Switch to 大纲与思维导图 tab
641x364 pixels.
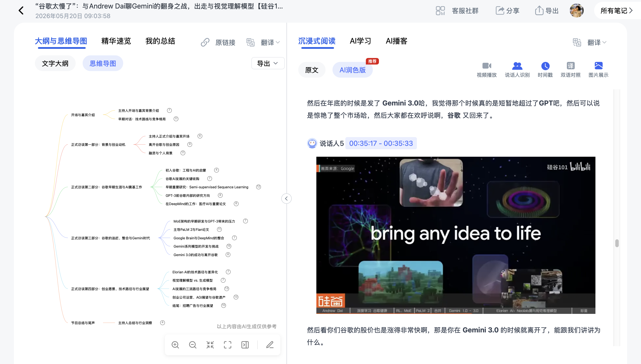pos(61,41)
